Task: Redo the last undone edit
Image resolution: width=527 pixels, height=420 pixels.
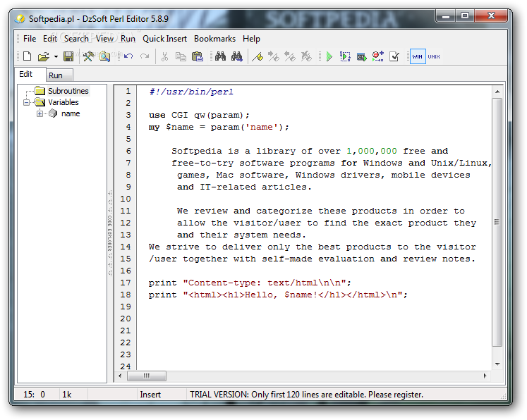Action: point(145,56)
